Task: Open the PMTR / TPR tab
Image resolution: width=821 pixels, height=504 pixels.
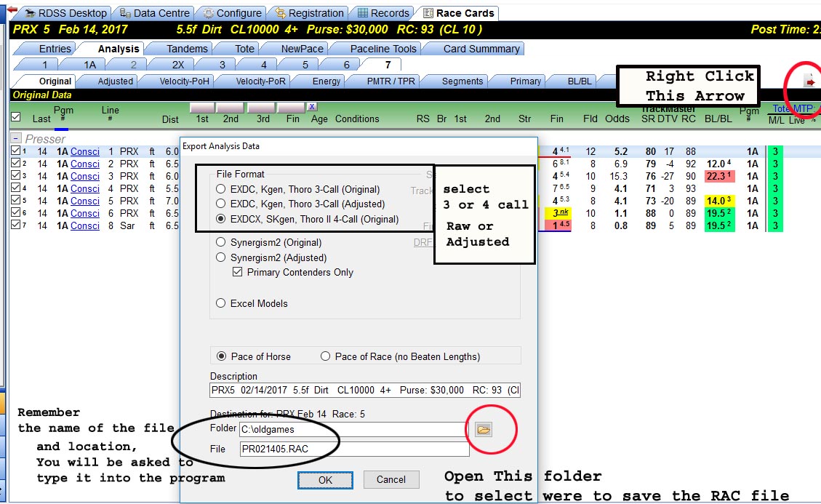Action: 391,81
